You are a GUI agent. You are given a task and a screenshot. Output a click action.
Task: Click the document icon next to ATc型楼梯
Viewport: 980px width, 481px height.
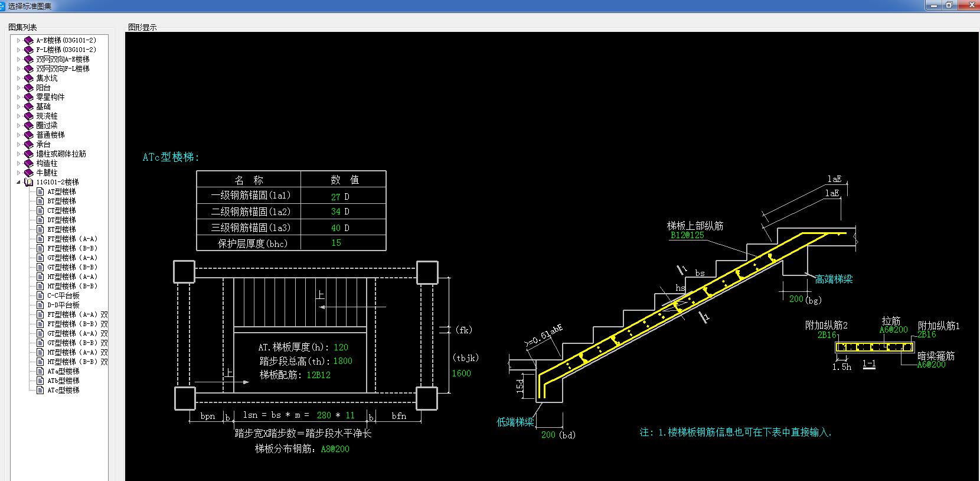tap(40, 390)
